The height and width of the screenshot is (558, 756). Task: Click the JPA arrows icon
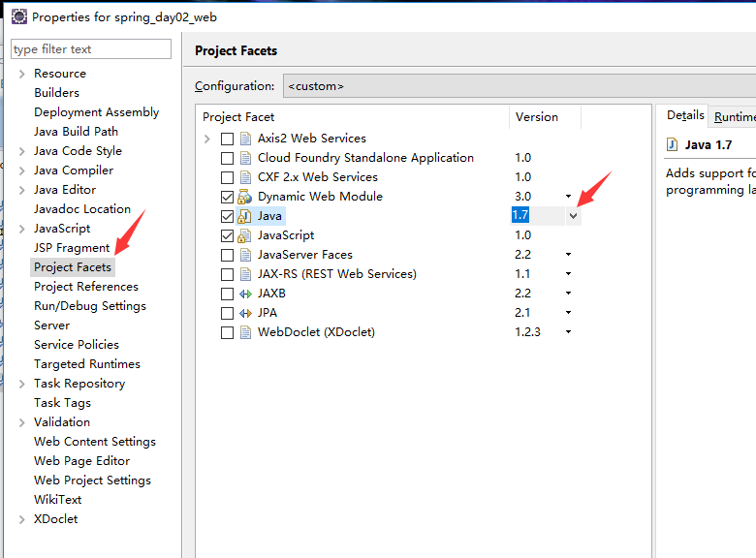[245, 313]
